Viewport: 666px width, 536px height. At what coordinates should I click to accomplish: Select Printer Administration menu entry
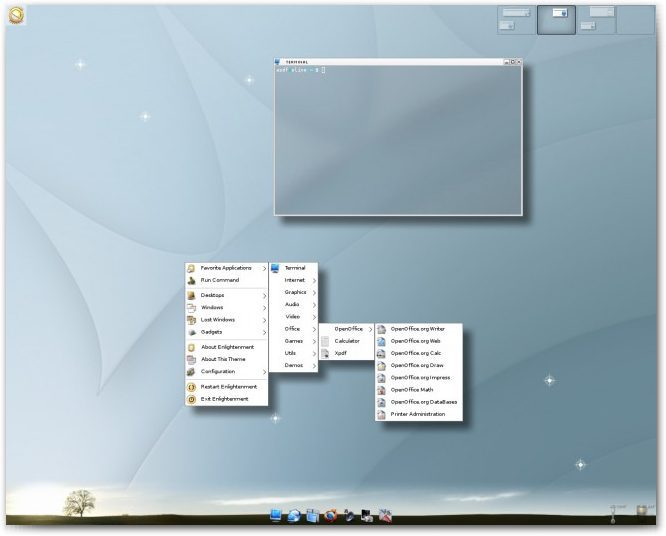point(417,414)
